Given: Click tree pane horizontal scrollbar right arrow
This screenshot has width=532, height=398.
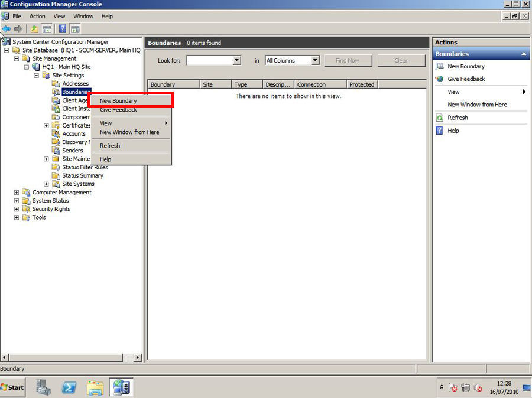Looking at the screenshot, I should [137, 357].
